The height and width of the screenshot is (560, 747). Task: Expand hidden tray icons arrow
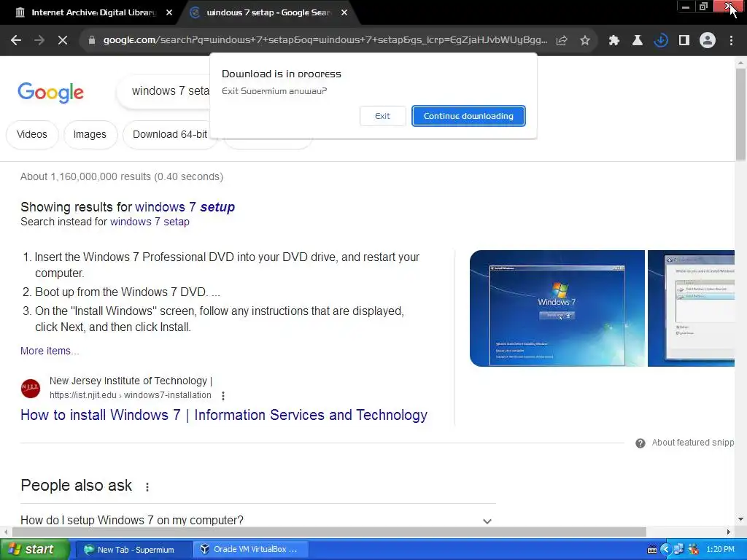pyautogui.click(x=665, y=550)
